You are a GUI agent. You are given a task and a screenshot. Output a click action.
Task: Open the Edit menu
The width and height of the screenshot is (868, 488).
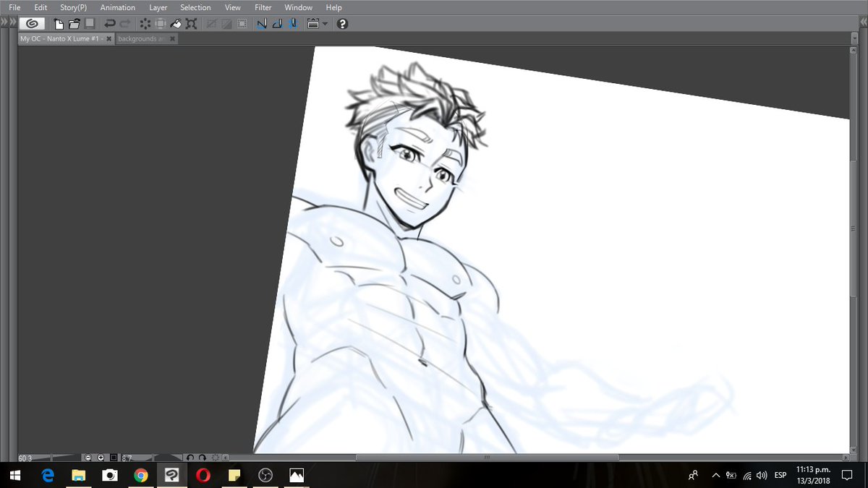coord(41,7)
